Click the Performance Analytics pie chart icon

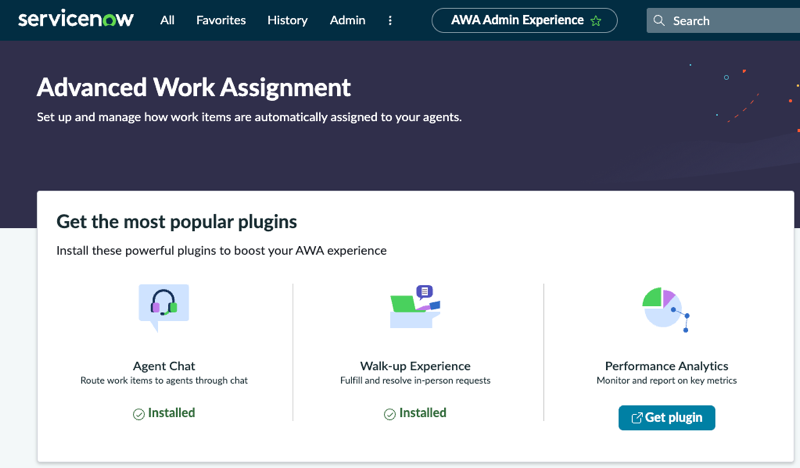tap(666, 309)
